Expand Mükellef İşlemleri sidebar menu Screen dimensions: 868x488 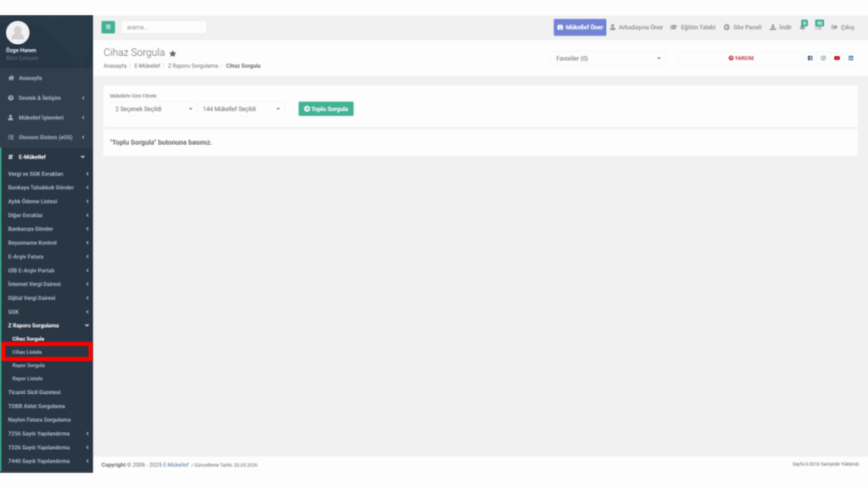coord(47,118)
